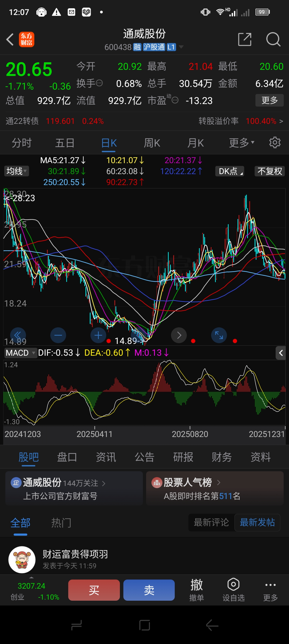Tap 更多 quote details button
Screen dimensions: 289x644
pyautogui.click(x=269, y=100)
